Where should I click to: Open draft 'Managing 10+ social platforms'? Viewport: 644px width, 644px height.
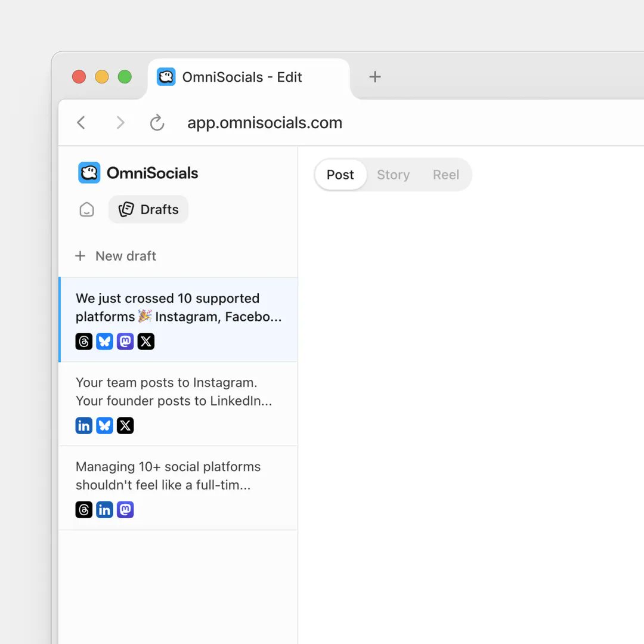pyautogui.click(x=178, y=488)
